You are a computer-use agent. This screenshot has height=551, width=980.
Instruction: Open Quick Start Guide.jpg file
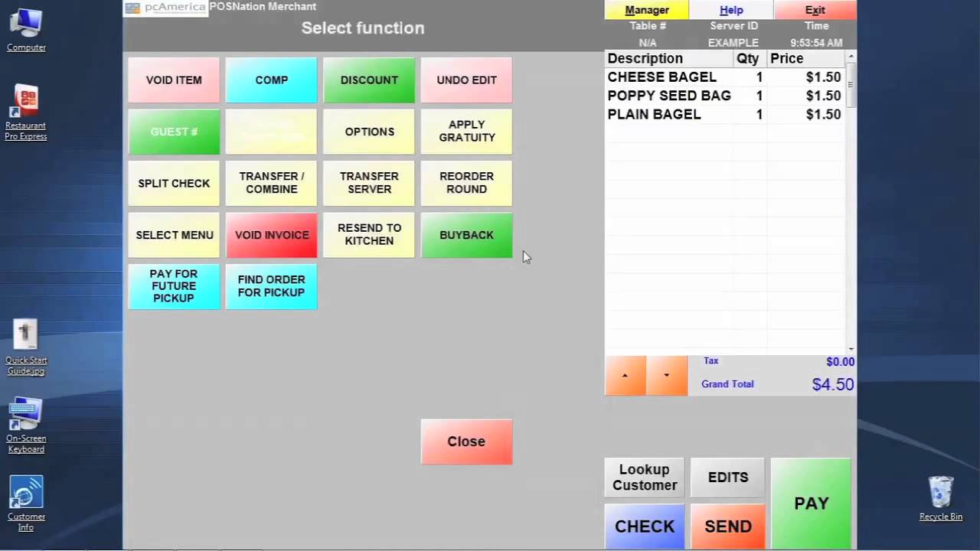pos(26,347)
